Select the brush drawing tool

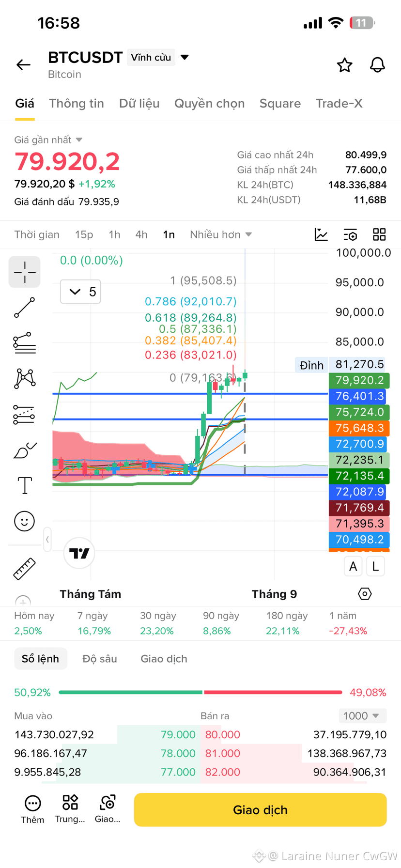pyautogui.click(x=25, y=450)
